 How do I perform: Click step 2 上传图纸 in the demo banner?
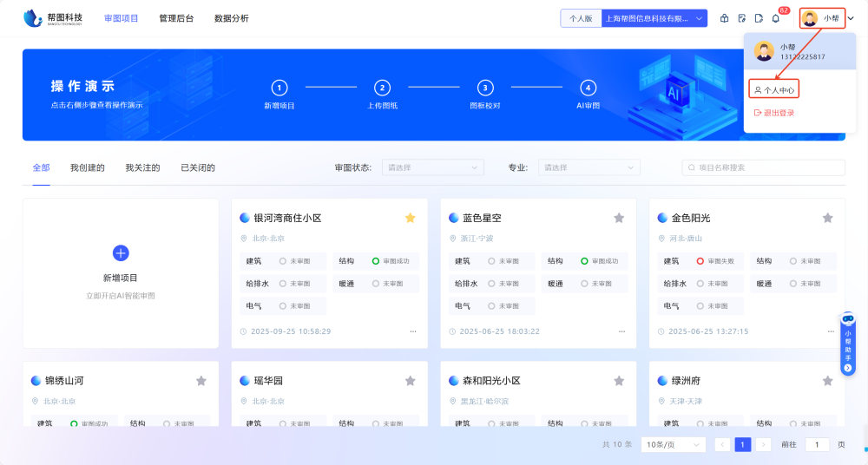[x=382, y=88]
